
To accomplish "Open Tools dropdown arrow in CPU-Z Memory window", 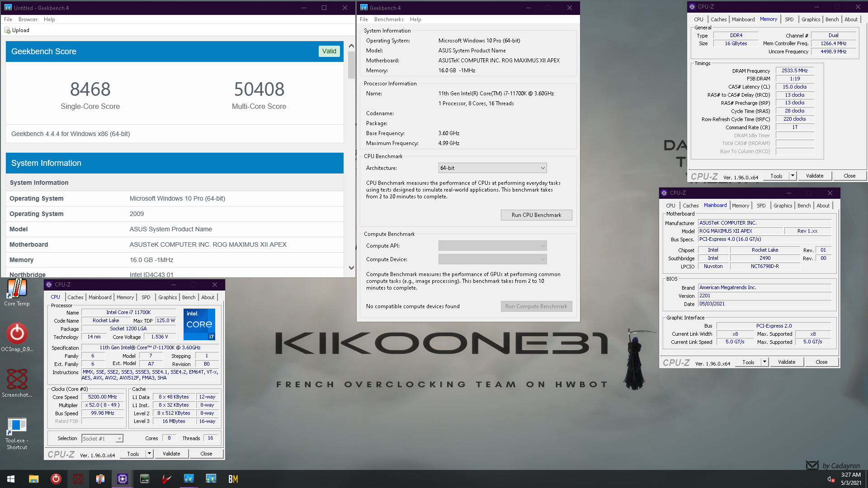I will (x=793, y=176).
